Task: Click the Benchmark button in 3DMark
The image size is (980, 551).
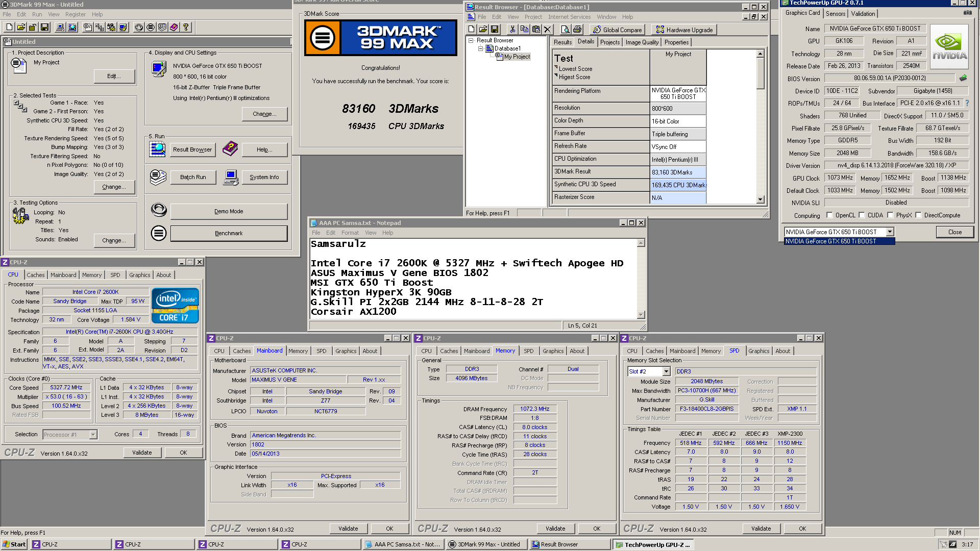Action: coord(229,233)
